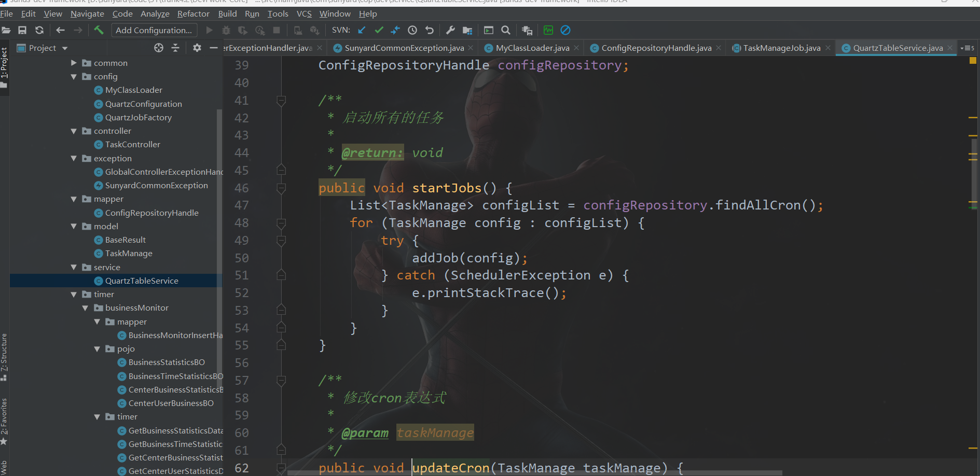This screenshot has width=980, height=476.
Task: Collapse the service folder arrow
Action: tap(74, 268)
